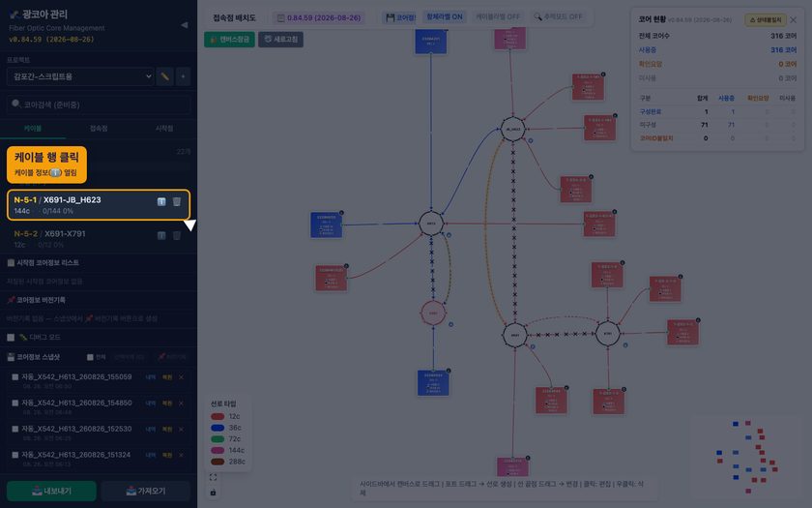Add a new project with plus icon
This screenshot has width=812, height=508.
point(183,76)
